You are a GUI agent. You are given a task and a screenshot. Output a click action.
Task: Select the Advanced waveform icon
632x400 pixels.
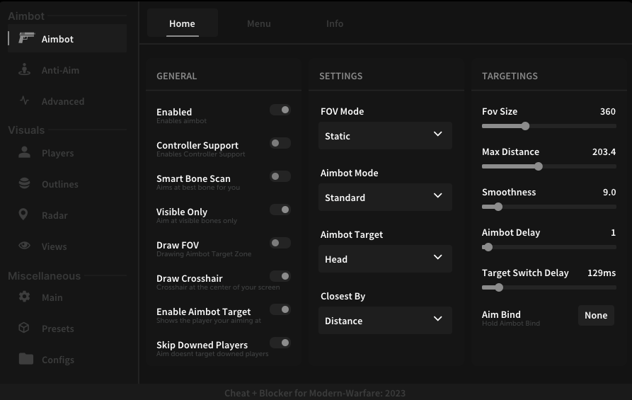(24, 101)
